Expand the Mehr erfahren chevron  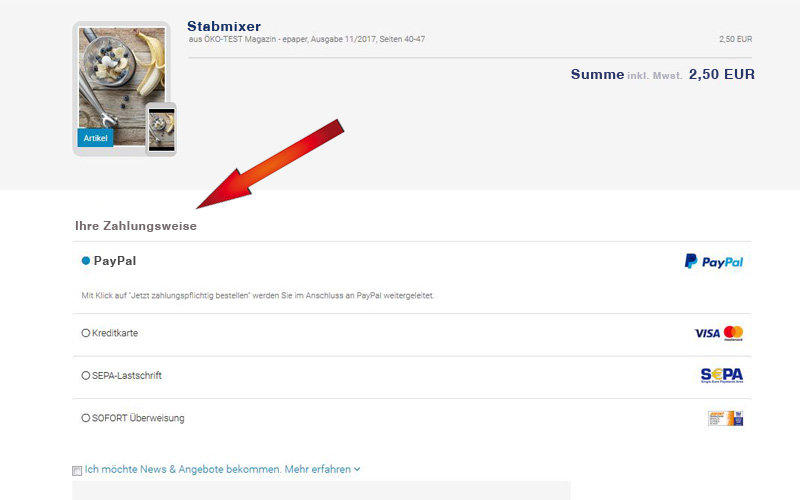357,469
